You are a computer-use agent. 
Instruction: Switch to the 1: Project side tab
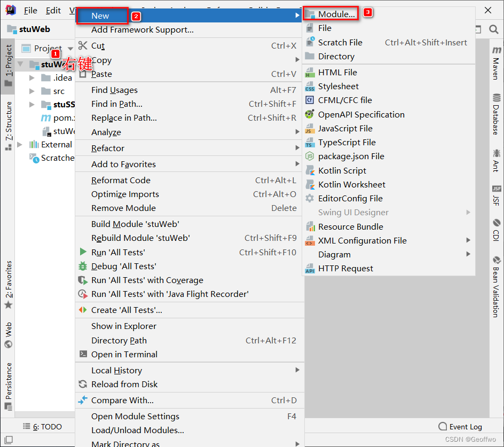coord(9,66)
